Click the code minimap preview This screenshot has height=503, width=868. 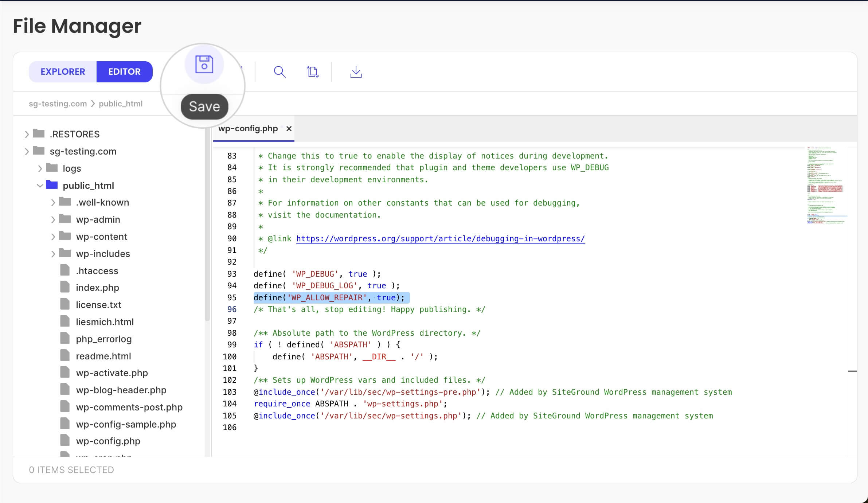[x=826, y=185]
